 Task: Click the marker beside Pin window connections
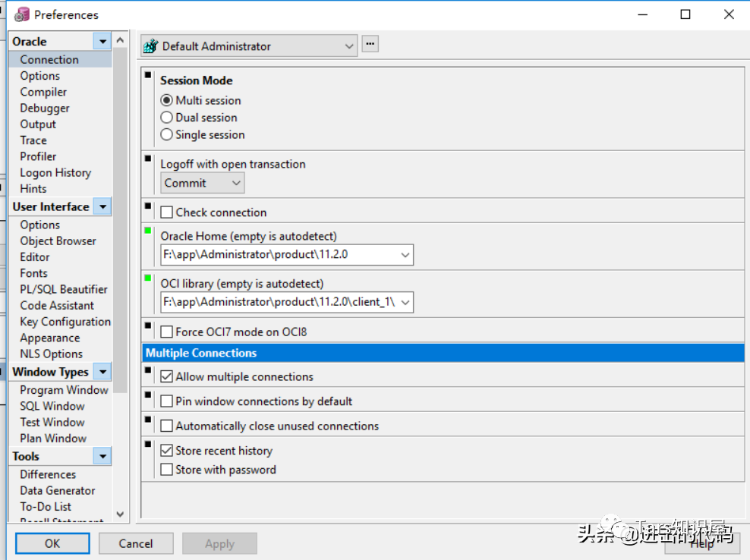pos(148,395)
